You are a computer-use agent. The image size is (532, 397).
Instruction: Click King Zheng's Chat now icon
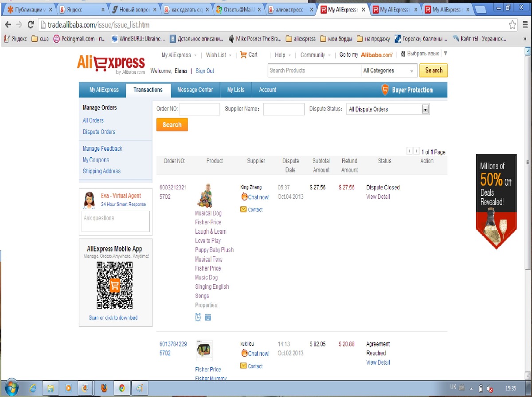pos(244,197)
